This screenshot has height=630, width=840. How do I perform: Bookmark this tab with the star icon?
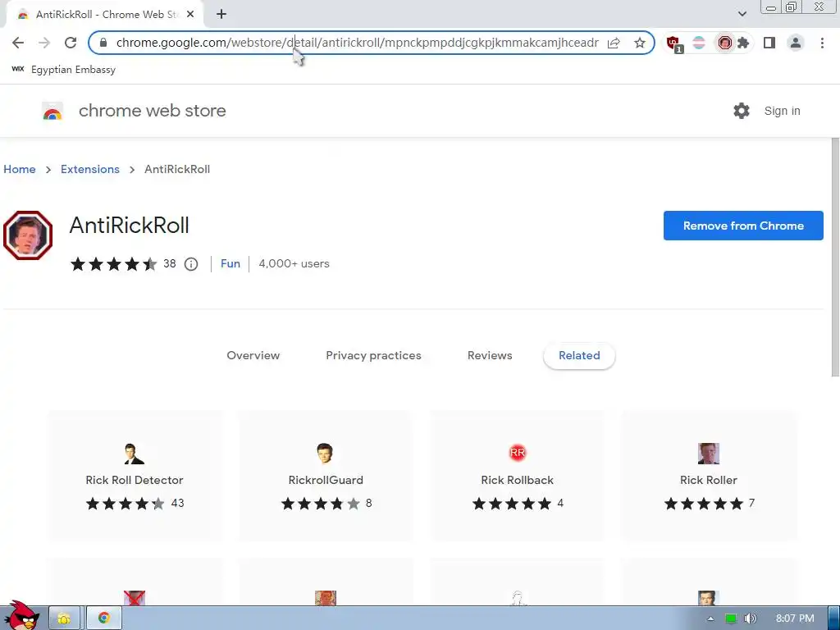640,43
